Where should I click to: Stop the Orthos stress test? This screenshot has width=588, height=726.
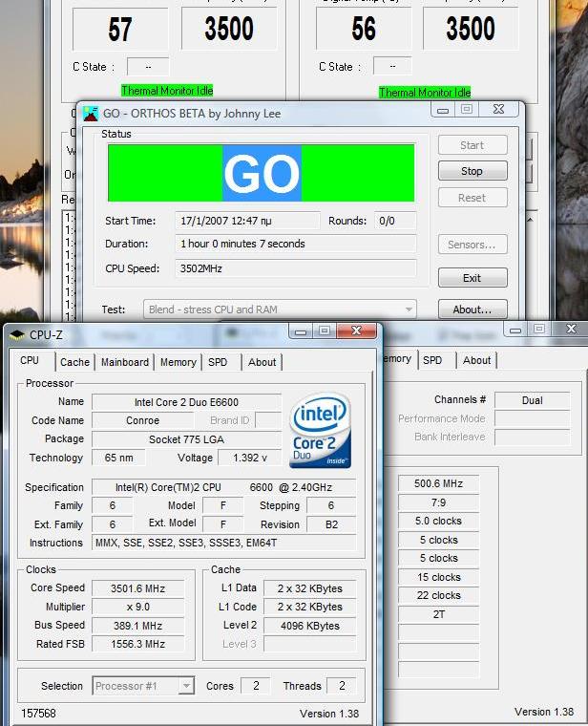pyautogui.click(x=472, y=171)
